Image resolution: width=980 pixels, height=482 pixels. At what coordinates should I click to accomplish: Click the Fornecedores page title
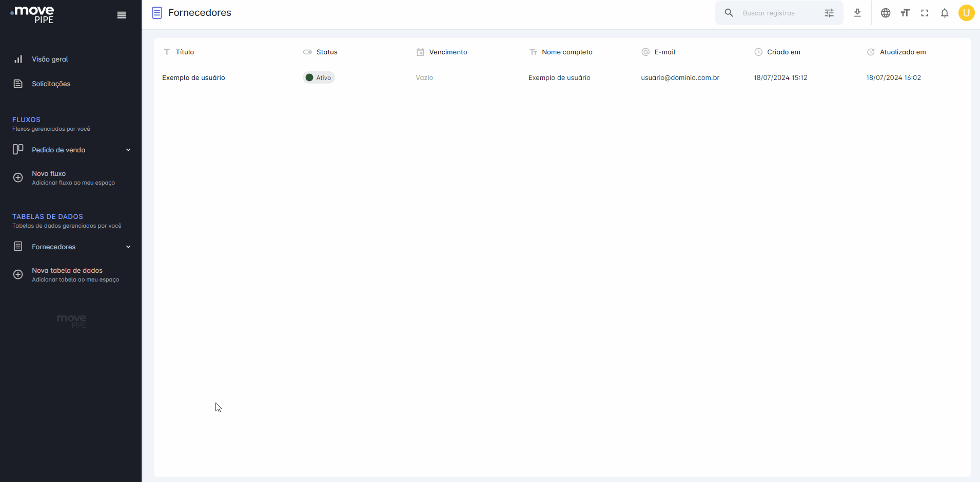coord(200,13)
